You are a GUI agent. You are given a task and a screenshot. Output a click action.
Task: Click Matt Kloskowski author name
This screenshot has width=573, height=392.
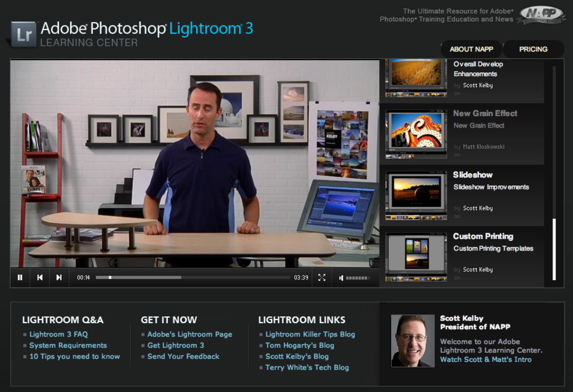click(484, 147)
